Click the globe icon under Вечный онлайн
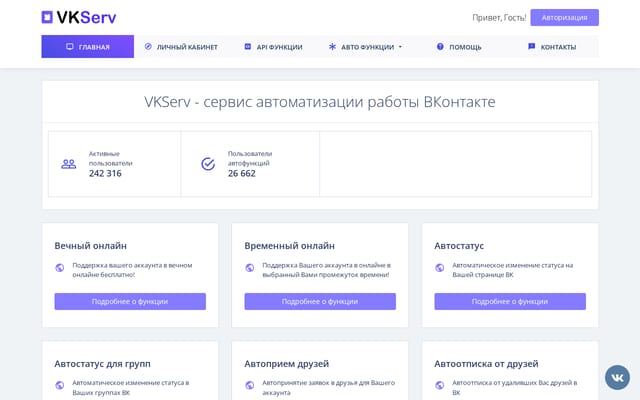This screenshot has height=400, width=640. (60, 268)
